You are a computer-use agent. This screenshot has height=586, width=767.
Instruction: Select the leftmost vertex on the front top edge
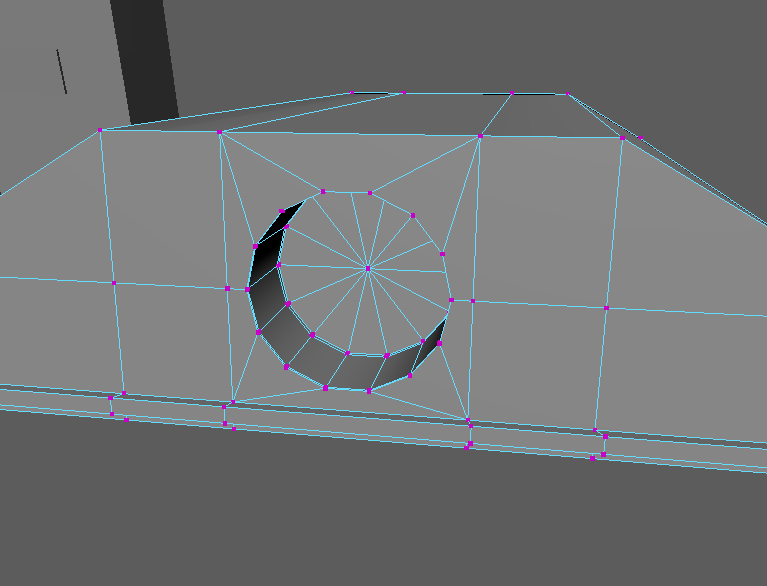[100, 130]
